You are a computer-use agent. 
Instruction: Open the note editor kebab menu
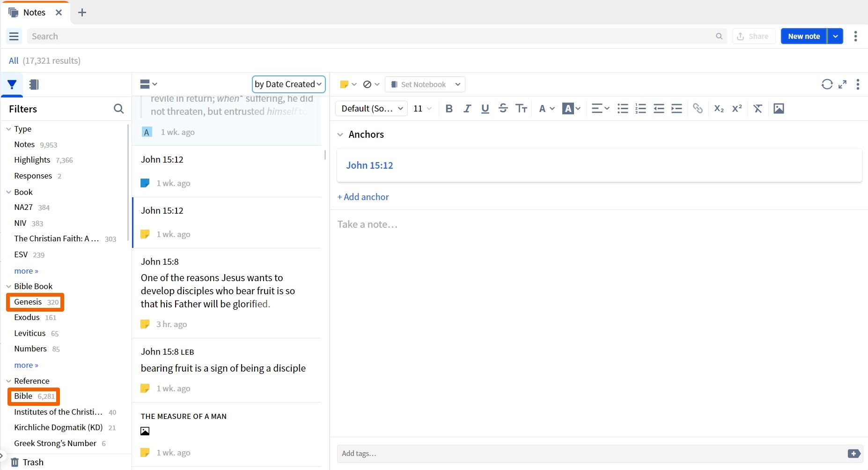(x=858, y=84)
